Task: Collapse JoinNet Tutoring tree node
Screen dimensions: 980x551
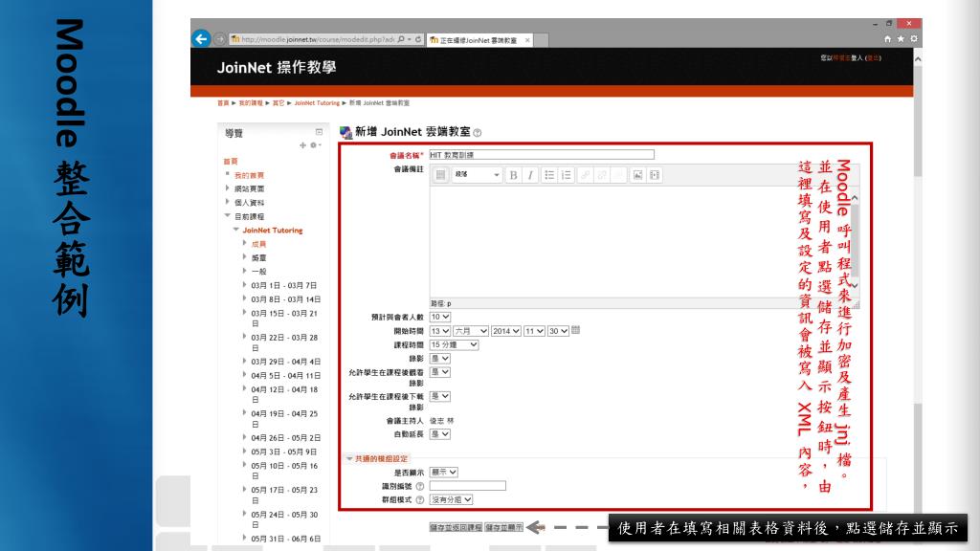Action: (x=236, y=230)
